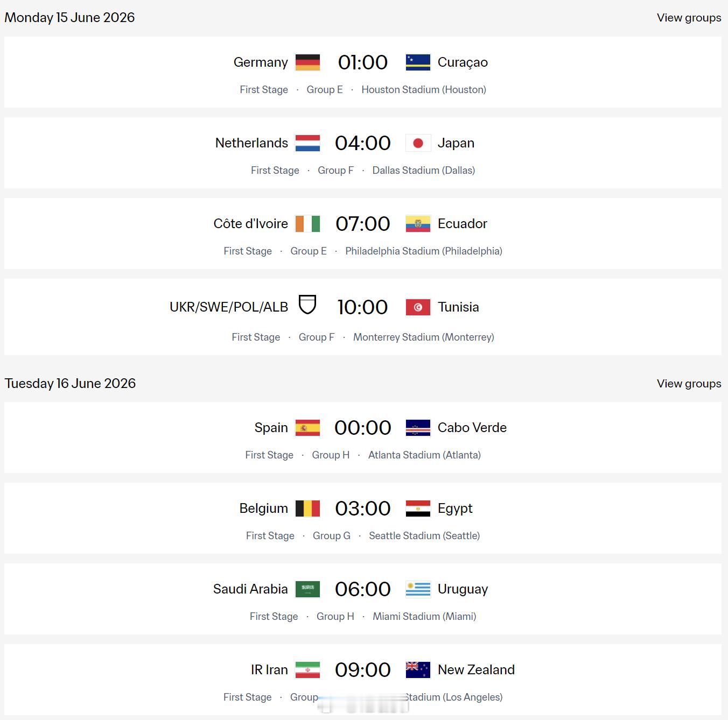The image size is (728, 720).
Task: Click the Germany flag icon
Action: tap(307, 62)
